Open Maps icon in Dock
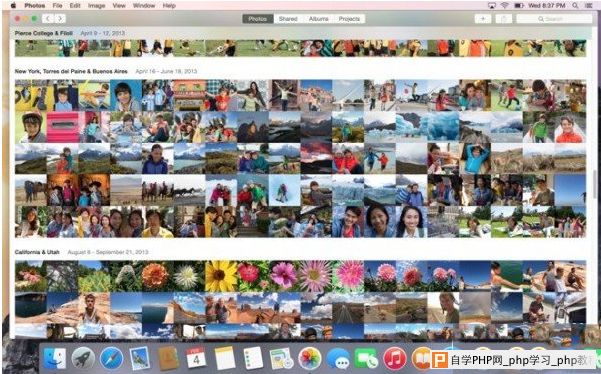 point(281,359)
